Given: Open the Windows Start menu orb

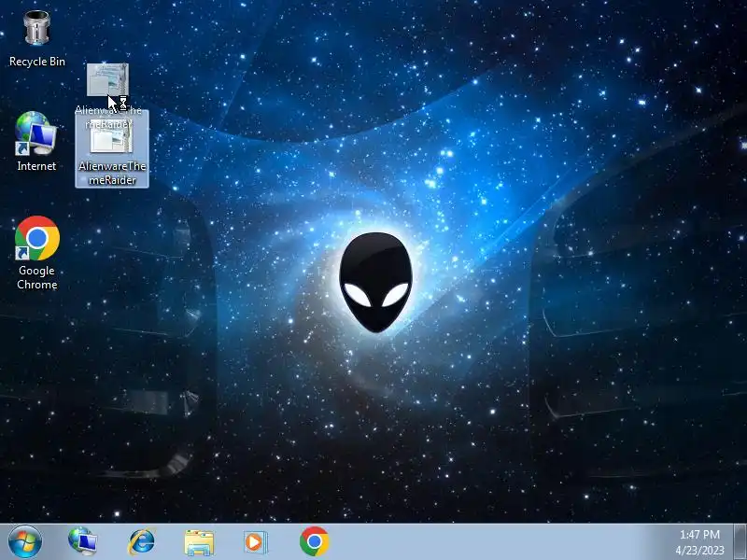Looking at the screenshot, I should click(x=25, y=541).
